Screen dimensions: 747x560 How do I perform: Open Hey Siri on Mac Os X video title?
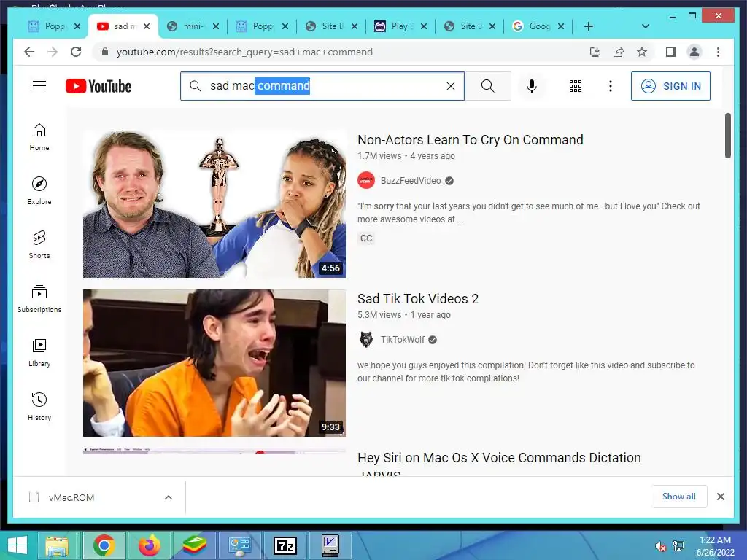click(x=499, y=458)
